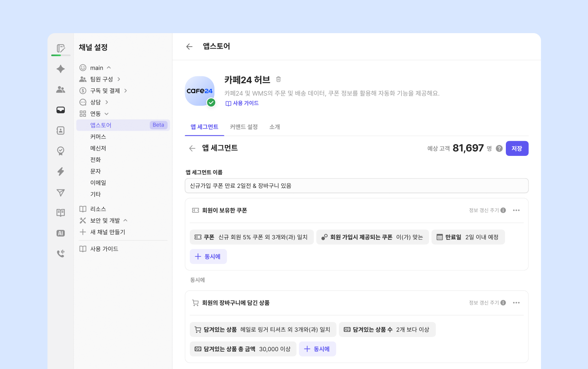Open the inbox icon in left rail

click(61, 110)
